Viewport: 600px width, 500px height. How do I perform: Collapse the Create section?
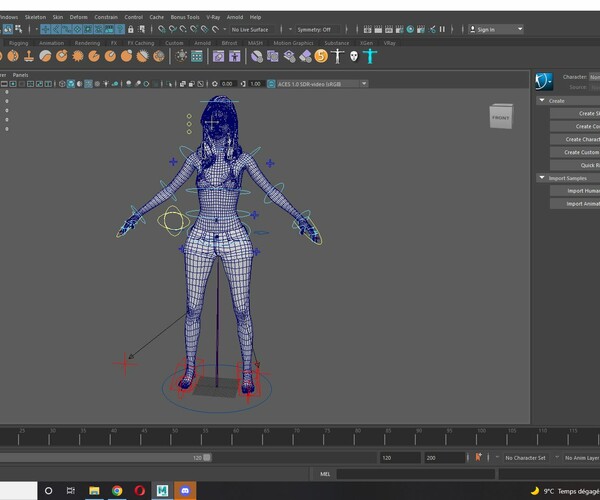point(542,101)
